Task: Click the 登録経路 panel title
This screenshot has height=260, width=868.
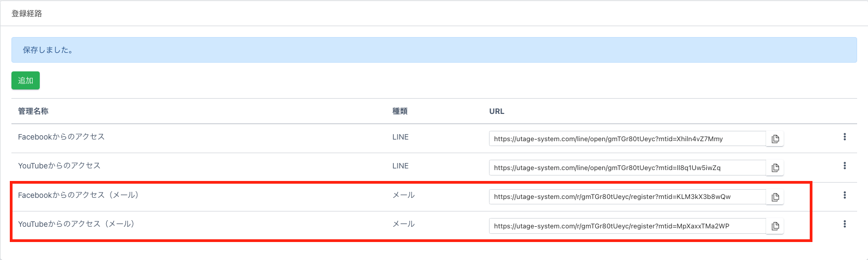Action: pyautogui.click(x=27, y=14)
